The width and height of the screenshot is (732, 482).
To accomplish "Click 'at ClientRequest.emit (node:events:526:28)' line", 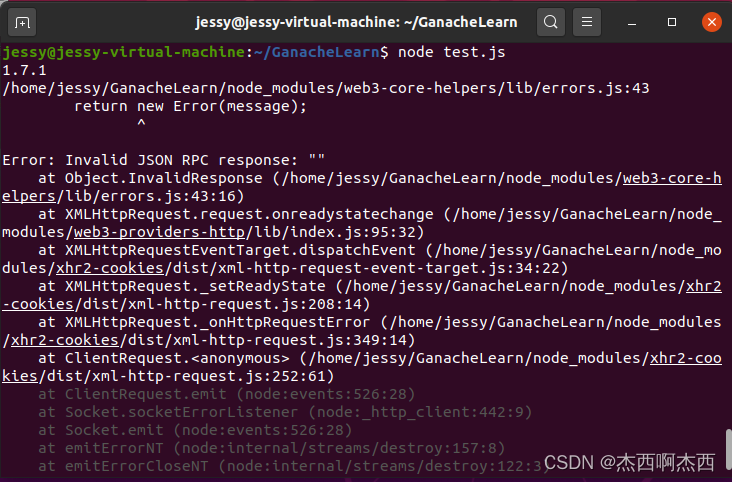I will (x=227, y=394).
